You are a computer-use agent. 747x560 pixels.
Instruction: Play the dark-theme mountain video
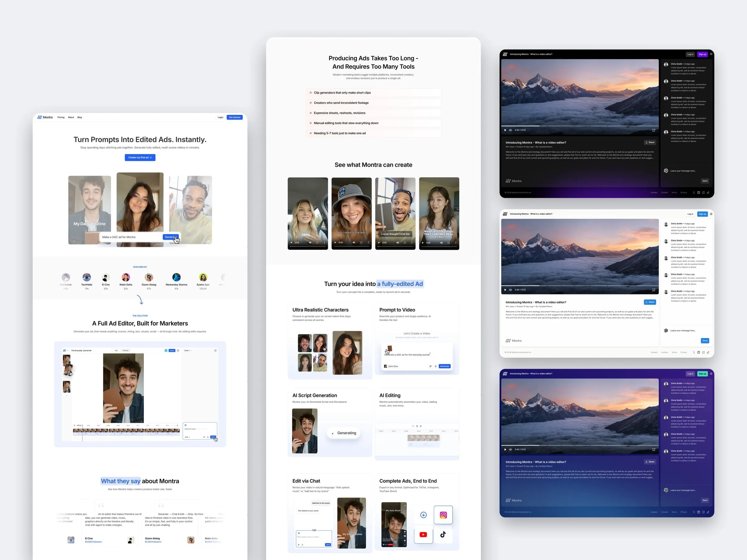pos(505,130)
